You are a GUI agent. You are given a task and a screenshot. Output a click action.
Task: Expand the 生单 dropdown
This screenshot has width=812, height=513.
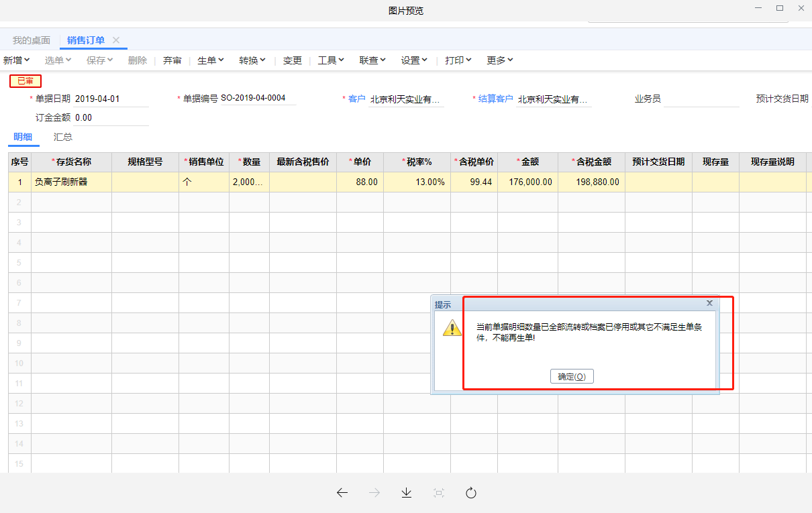pos(211,60)
